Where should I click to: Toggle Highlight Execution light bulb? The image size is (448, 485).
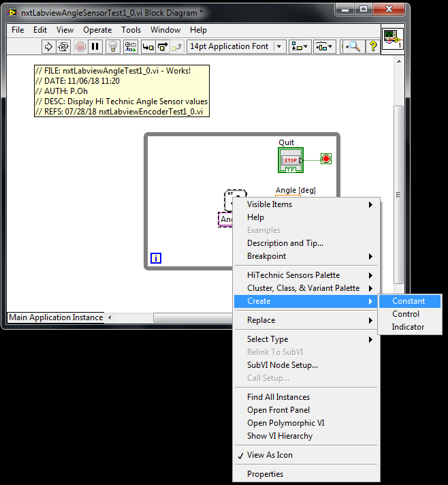pyautogui.click(x=113, y=47)
